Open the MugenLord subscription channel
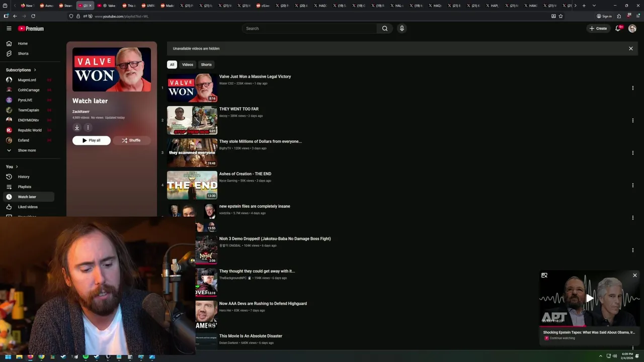Viewport: 644px width, 362px height. coord(28,80)
